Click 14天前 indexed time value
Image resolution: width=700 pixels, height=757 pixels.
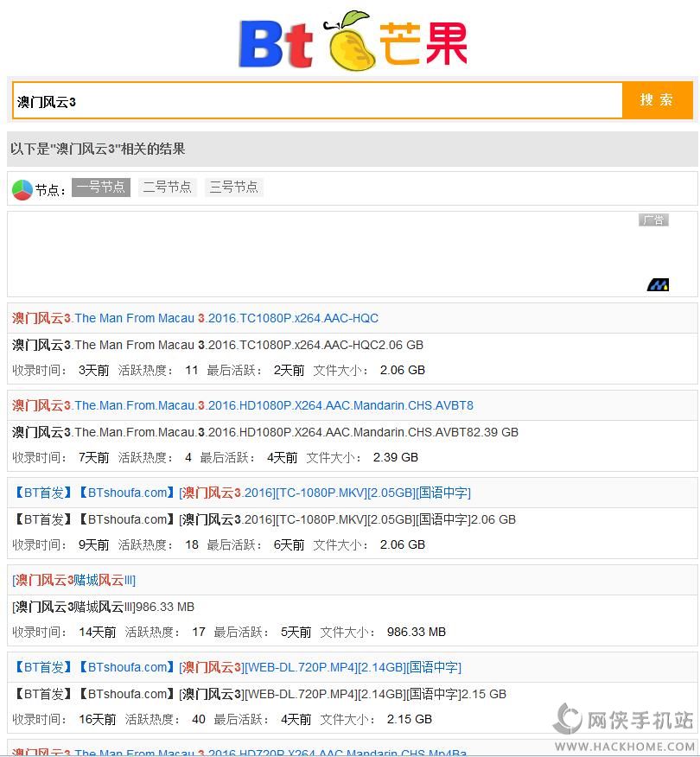click(x=98, y=632)
